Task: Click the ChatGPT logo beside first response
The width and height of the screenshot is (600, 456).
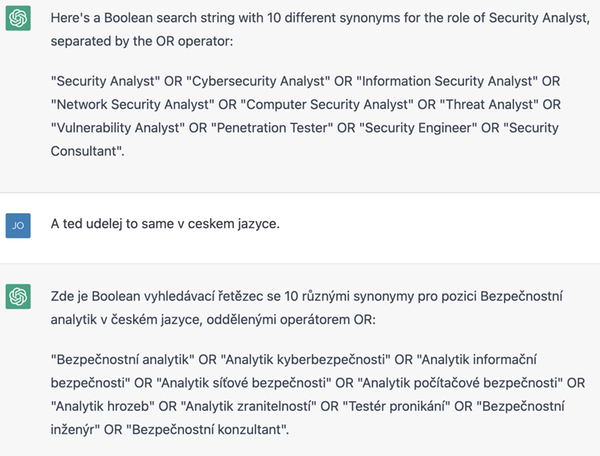Action: [18, 18]
